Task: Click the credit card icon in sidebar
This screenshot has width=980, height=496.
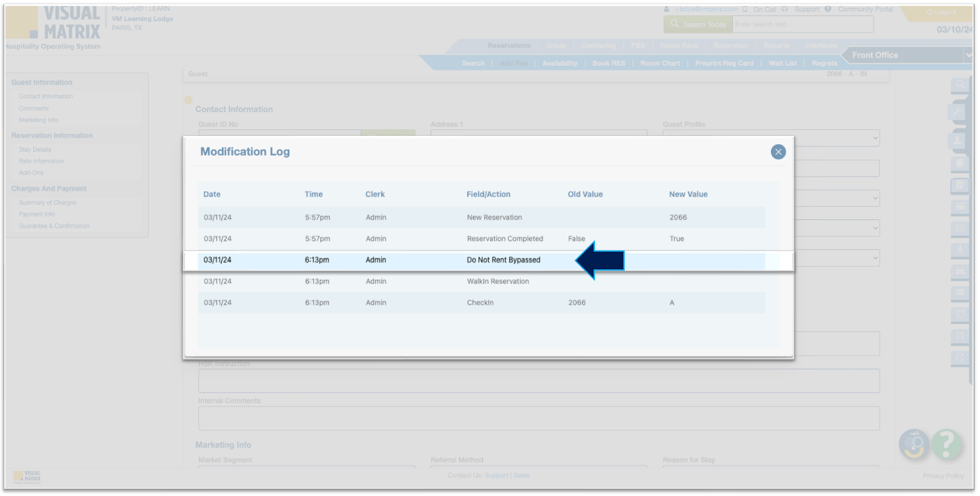Action: pos(960,206)
